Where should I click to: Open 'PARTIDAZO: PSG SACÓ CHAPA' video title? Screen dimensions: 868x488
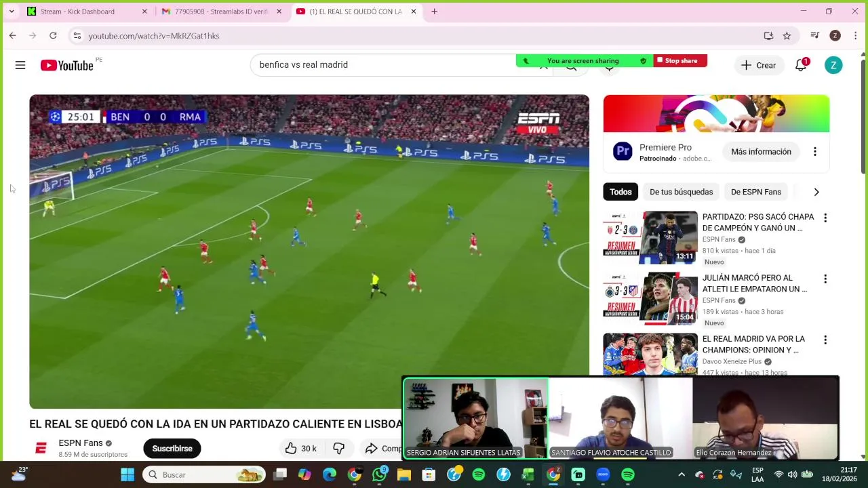point(758,222)
